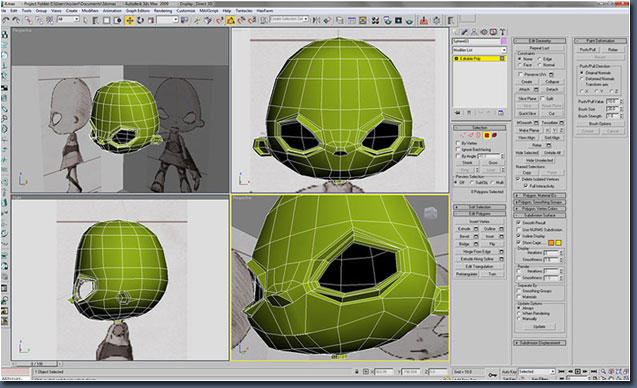Open the Schematic View icon
Screen dimensions: 637x388
(x=363, y=20)
